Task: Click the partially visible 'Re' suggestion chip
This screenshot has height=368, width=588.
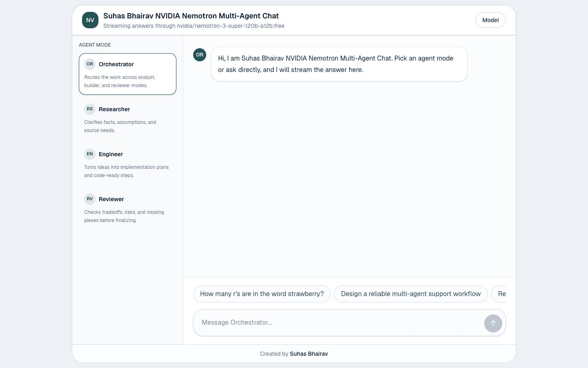Action: pos(499,294)
